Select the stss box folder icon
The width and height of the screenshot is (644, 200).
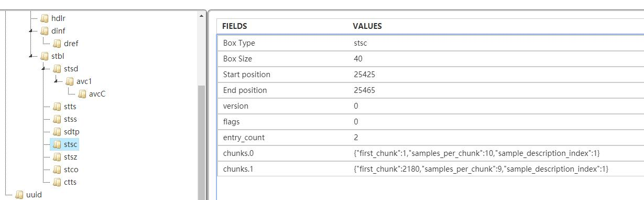(x=57, y=119)
